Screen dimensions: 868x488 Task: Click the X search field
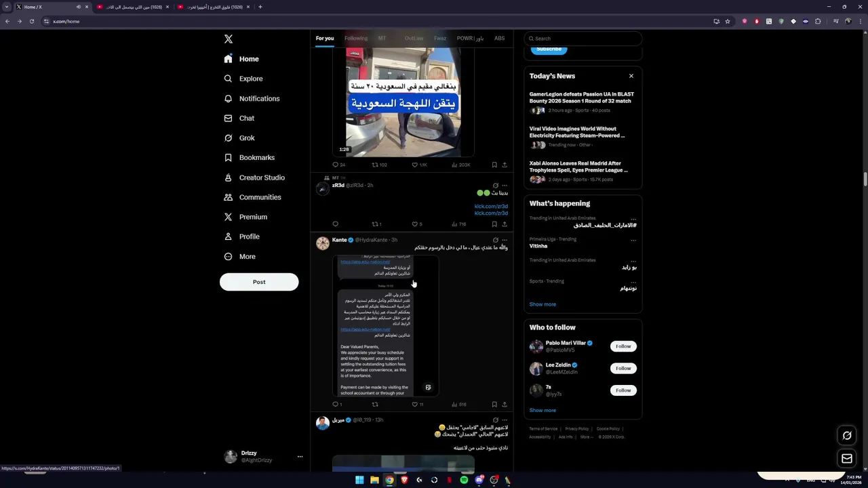pyautogui.click(x=583, y=39)
